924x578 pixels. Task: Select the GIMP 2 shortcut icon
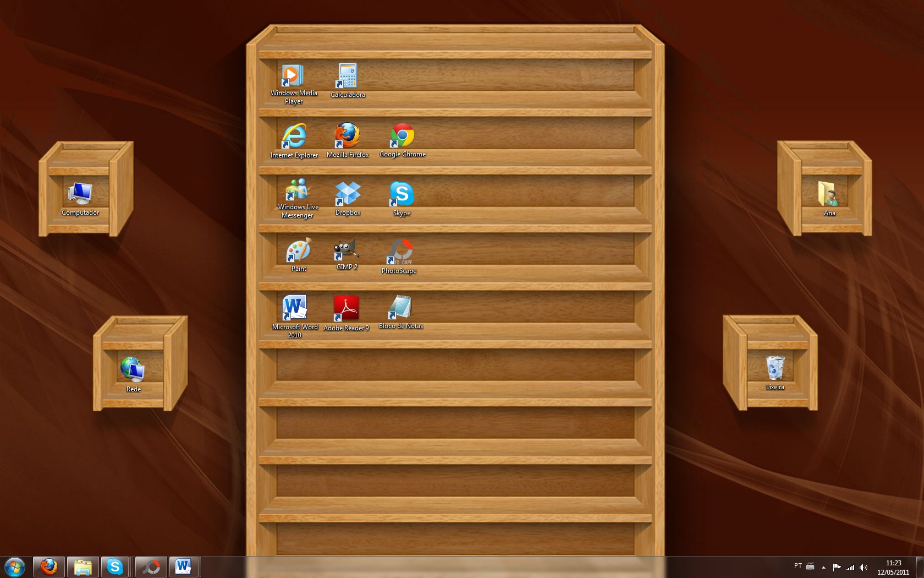click(347, 254)
